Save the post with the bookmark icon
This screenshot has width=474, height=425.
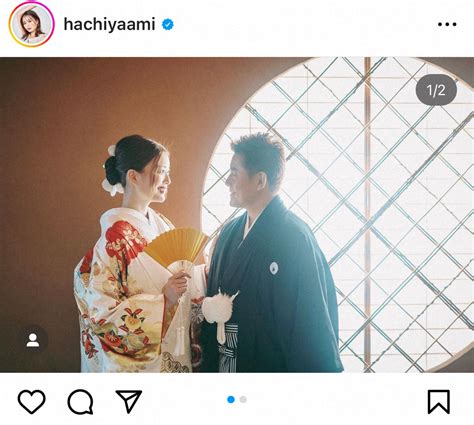(x=439, y=402)
